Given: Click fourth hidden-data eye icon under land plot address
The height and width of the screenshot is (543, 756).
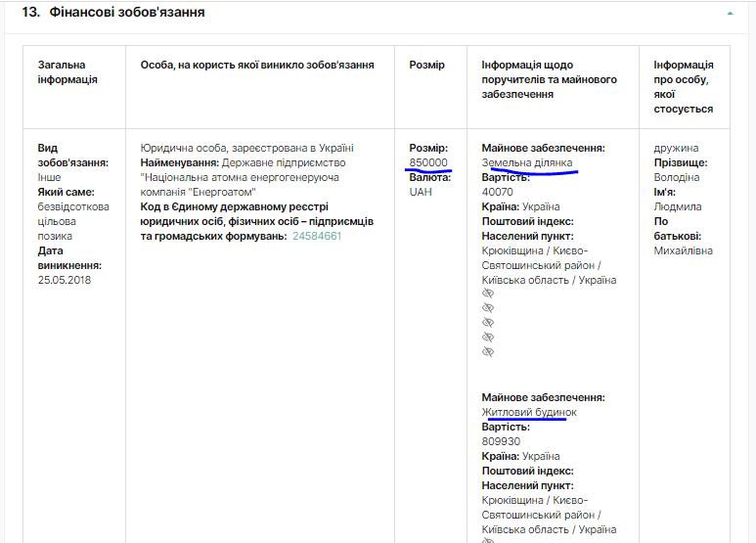Looking at the screenshot, I should coord(488,338).
